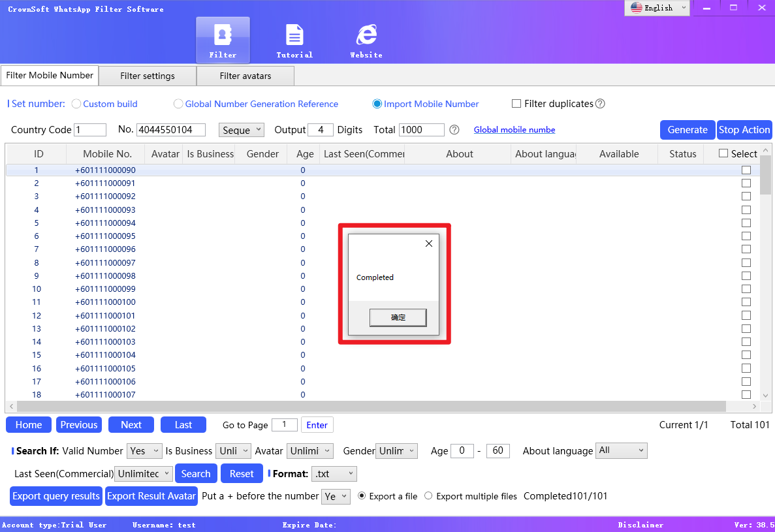Click the Stop Action button
Image resolution: width=775 pixels, height=532 pixels.
[744, 130]
